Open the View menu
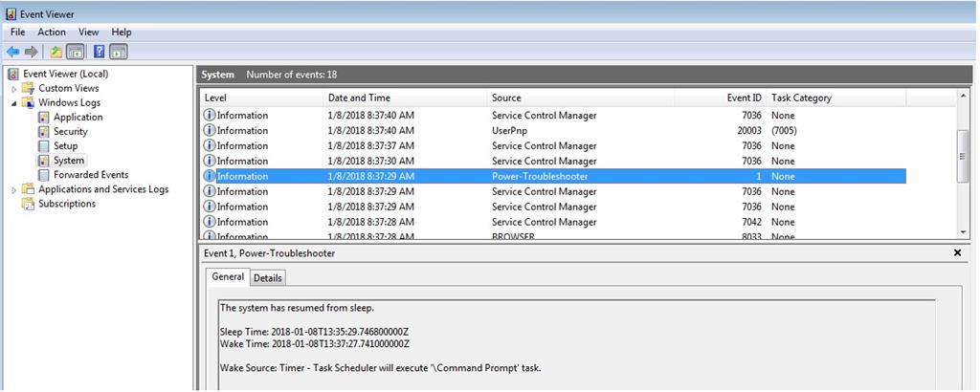980x392 pixels. pyautogui.click(x=89, y=32)
